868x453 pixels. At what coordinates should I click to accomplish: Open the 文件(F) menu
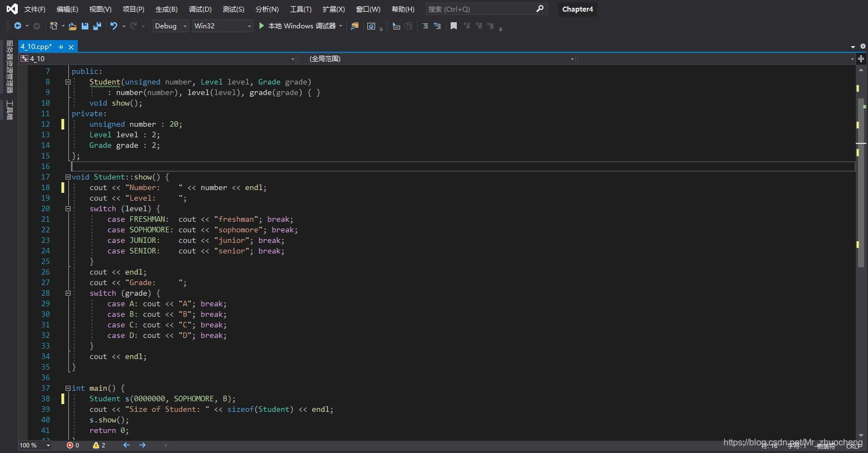34,9
